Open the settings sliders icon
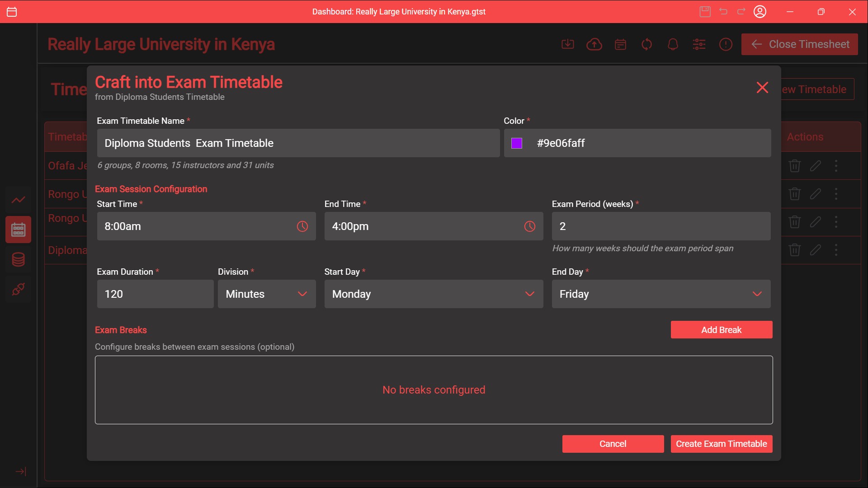This screenshot has height=488, width=868. [x=699, y=44]
